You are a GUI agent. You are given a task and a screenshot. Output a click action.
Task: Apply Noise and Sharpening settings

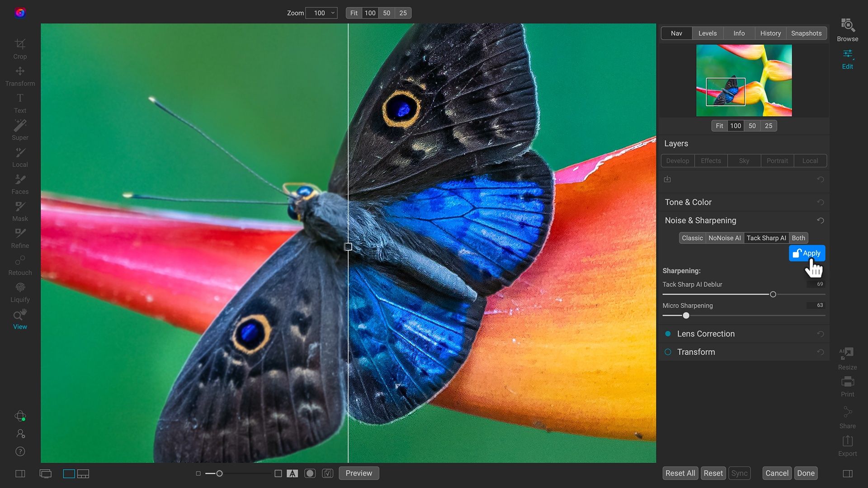tap(807, 253)
